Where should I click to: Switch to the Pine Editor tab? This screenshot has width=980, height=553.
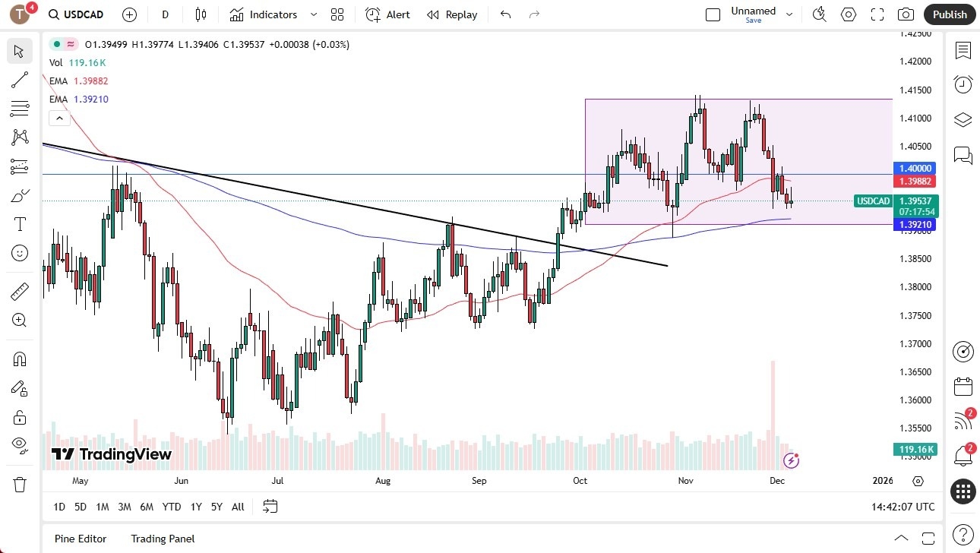pyautogui.click(x=80, y=539)
